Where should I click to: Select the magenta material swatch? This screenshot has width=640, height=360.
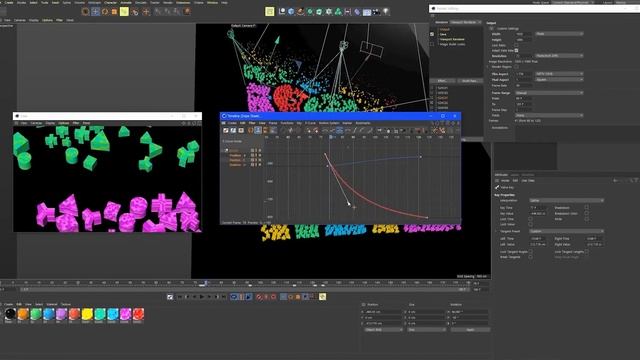[125, 314]
